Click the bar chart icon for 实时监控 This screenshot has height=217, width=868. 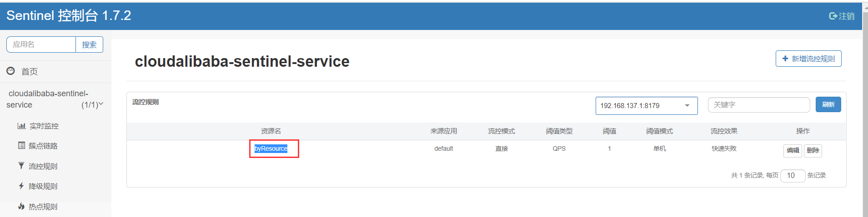(21, 126)
